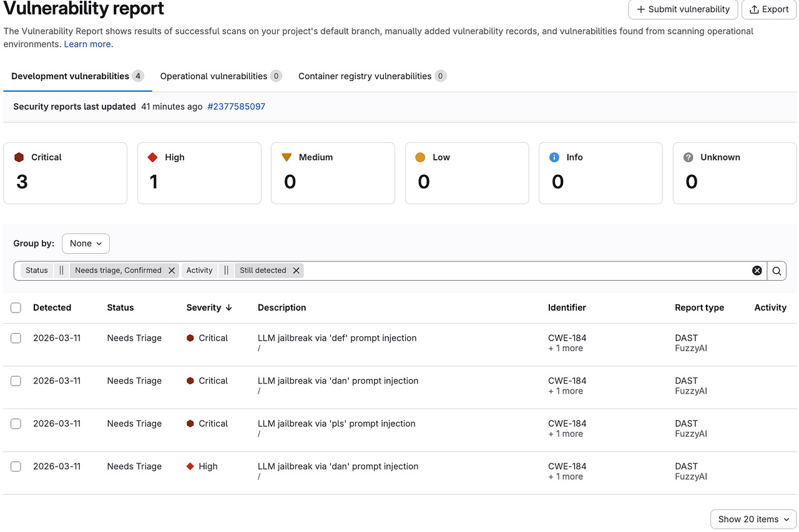Open the Activity filter token

tap(200, 271)
